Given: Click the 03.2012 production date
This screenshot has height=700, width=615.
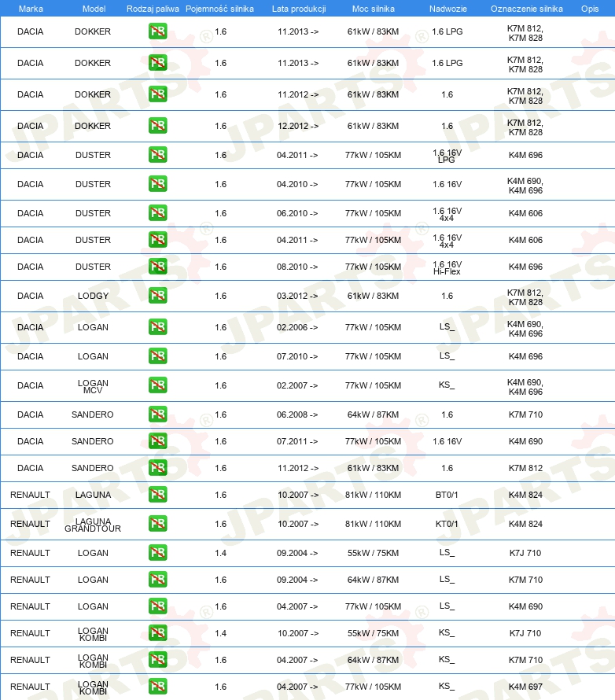Looking at the screenshot, I should click(x=297, y=296).
